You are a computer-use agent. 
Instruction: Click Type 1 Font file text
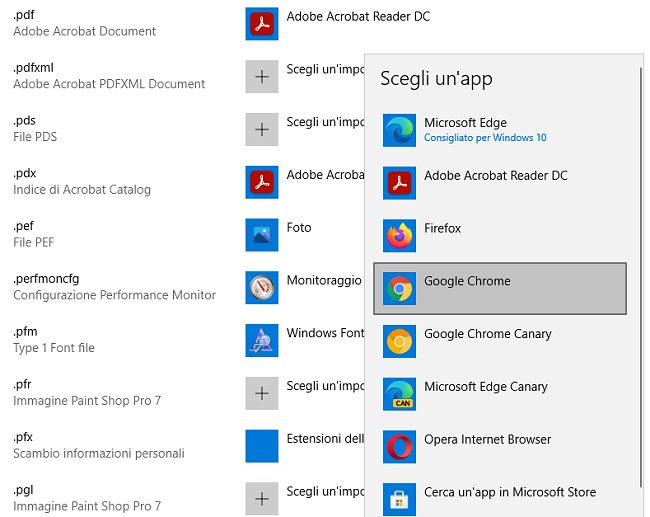coord(54,348)
